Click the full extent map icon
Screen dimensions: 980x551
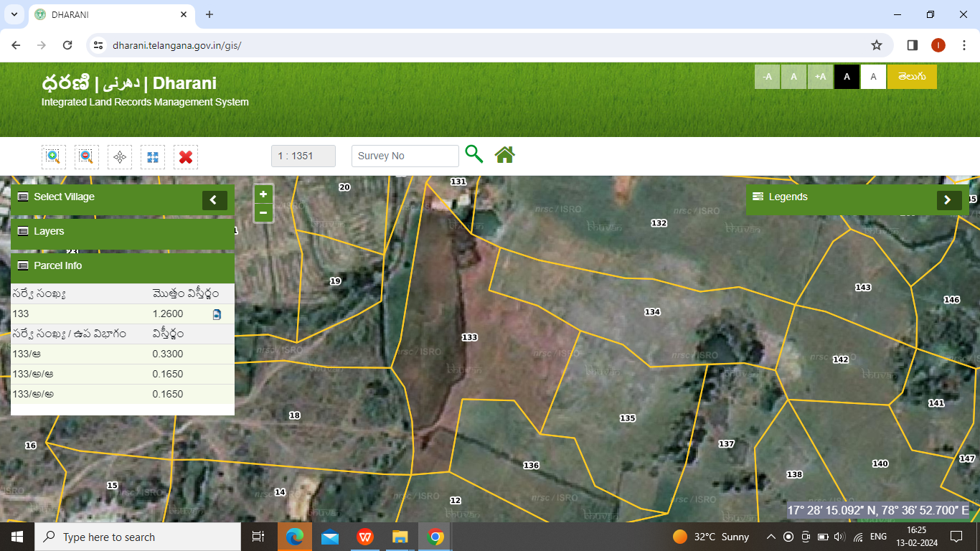[153, 156]
